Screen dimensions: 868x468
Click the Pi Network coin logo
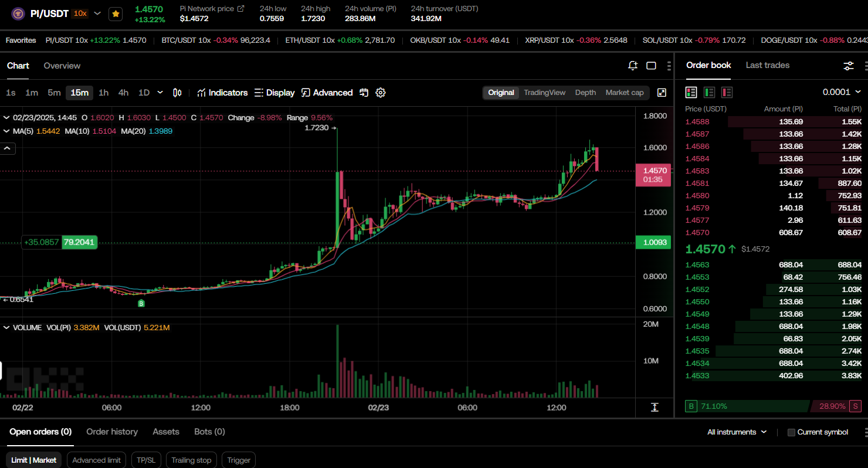click(x=18, y=13)
